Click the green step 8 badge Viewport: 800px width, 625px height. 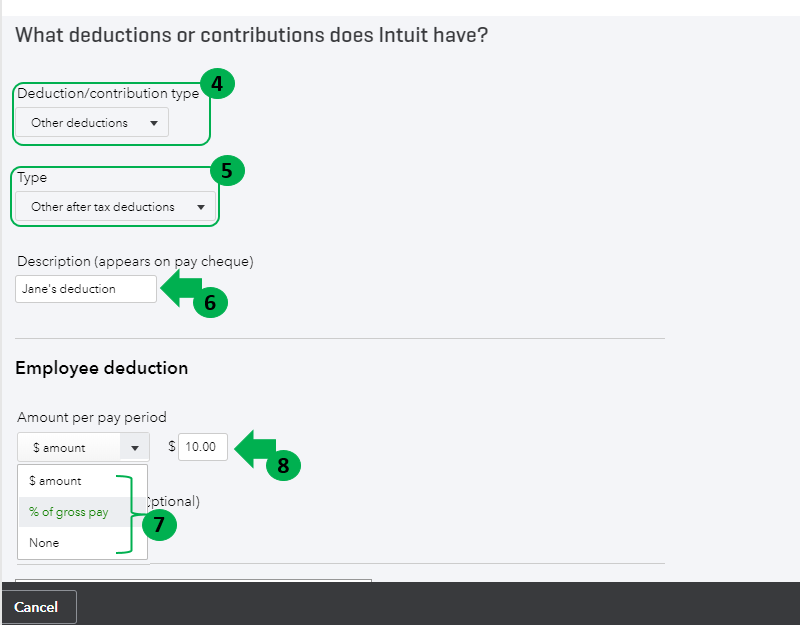pyautogui.click(x=284, y=464)
